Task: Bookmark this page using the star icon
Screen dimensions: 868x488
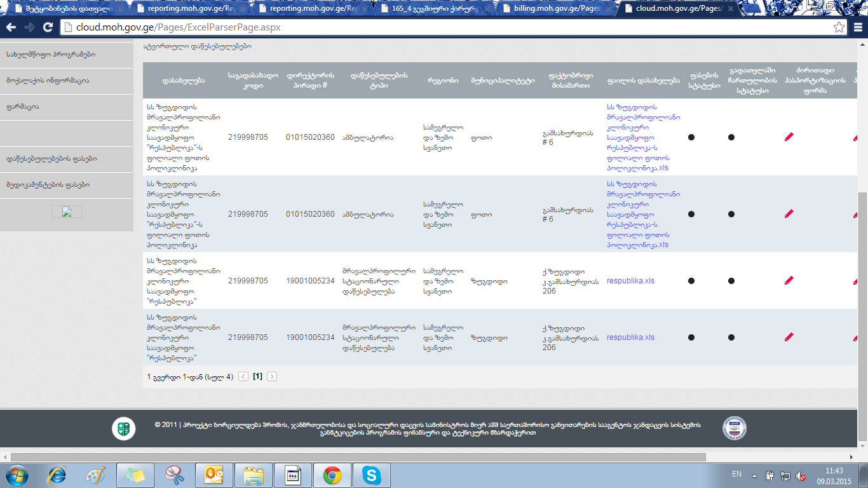Action: click(x=839, y=27)
